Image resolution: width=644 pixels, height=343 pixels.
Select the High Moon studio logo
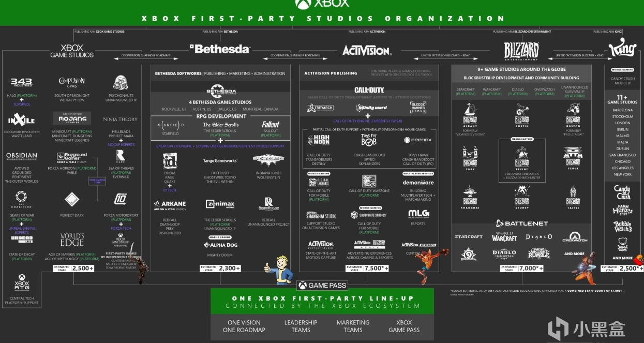(319, 140)
